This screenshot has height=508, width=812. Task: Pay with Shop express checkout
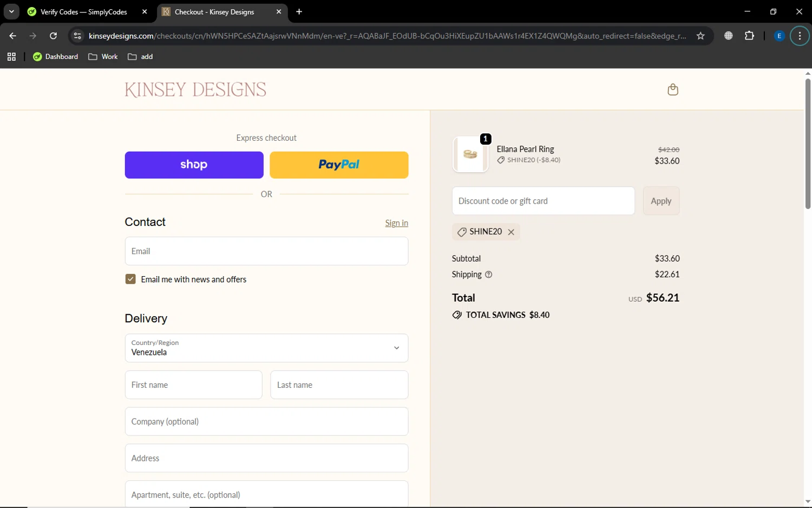pos(194,165)
